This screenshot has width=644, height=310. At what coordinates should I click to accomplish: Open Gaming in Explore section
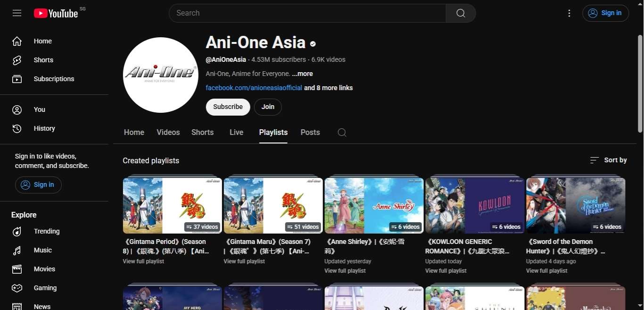45,288
